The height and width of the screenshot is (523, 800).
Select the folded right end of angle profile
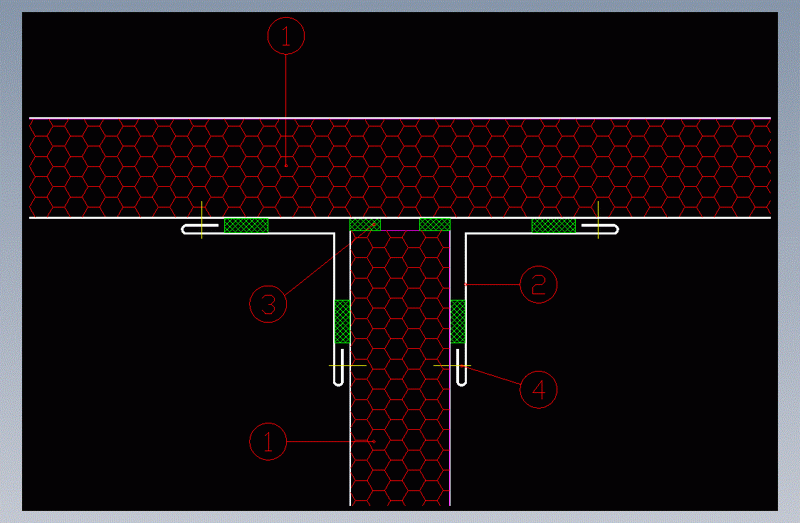tap(610, 231)
